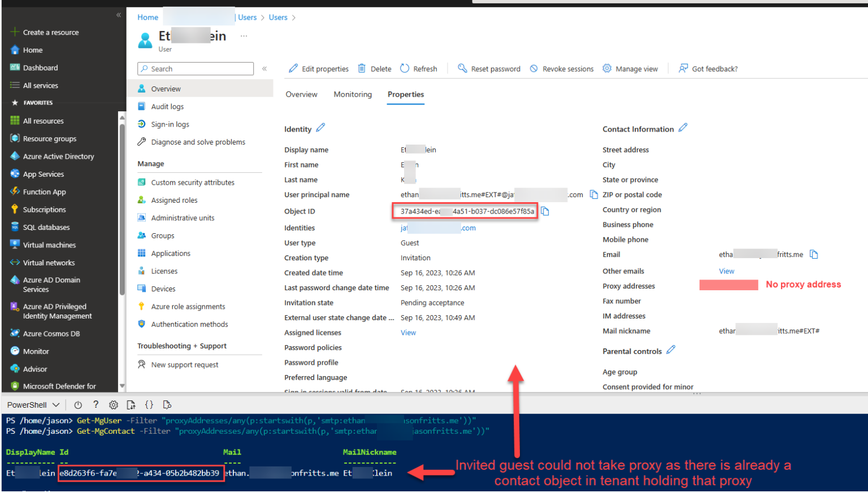Select the Revoke sessions icon

coord(533,68)
